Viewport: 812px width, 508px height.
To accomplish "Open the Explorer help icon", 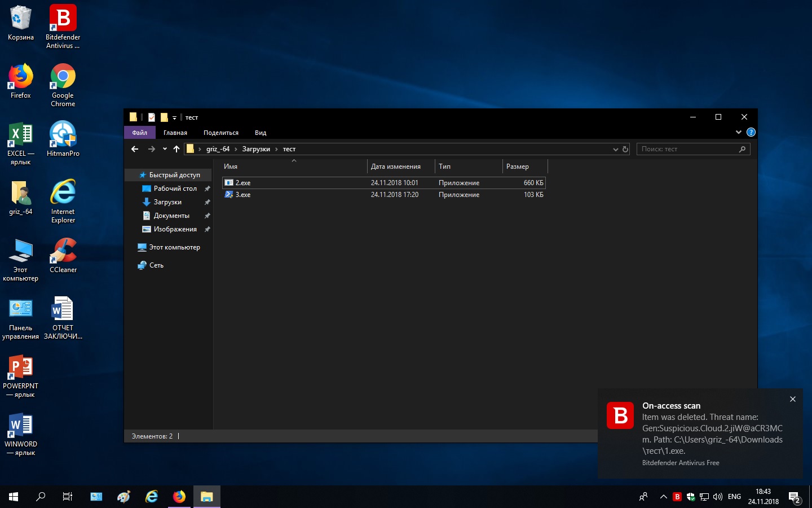I will coord(751,132).
